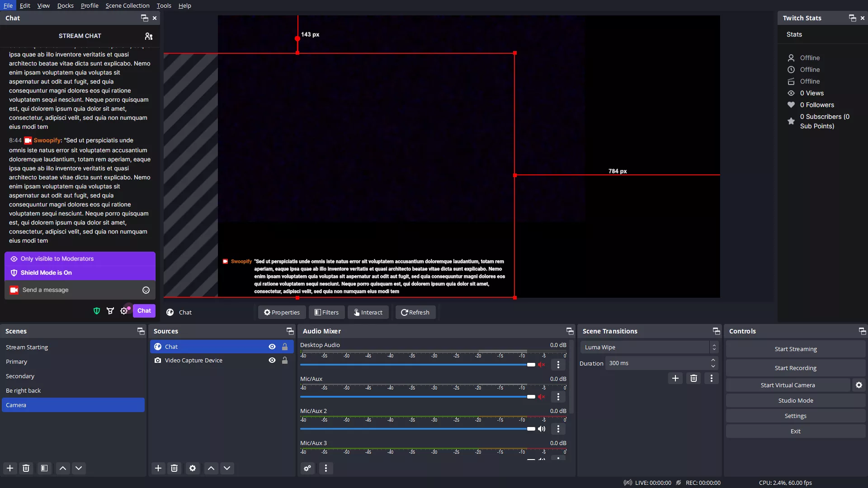The width and height of the screenshot is (868, 488).
Task: Open Properties for the Chat source
Action: (282, 312)
